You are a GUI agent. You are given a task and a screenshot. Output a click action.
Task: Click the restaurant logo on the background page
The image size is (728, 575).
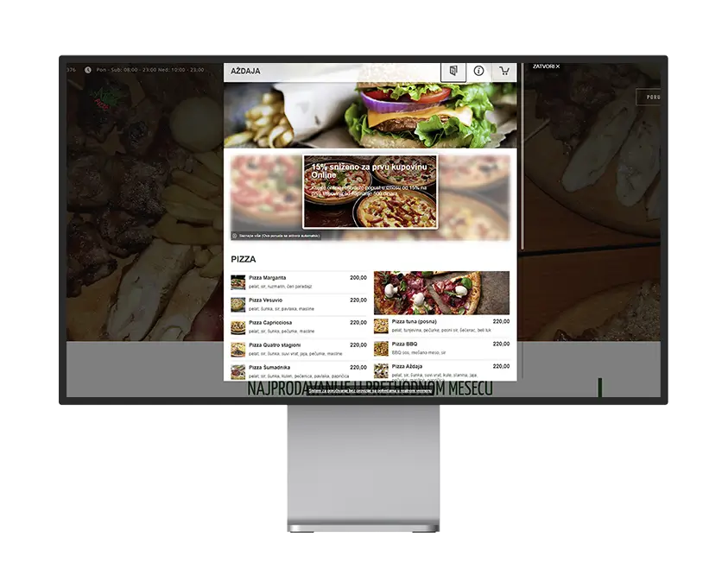(107, 98)
